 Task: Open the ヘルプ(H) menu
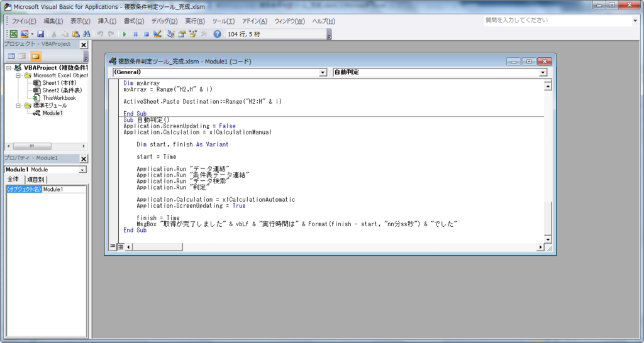[x=323, y=21]
